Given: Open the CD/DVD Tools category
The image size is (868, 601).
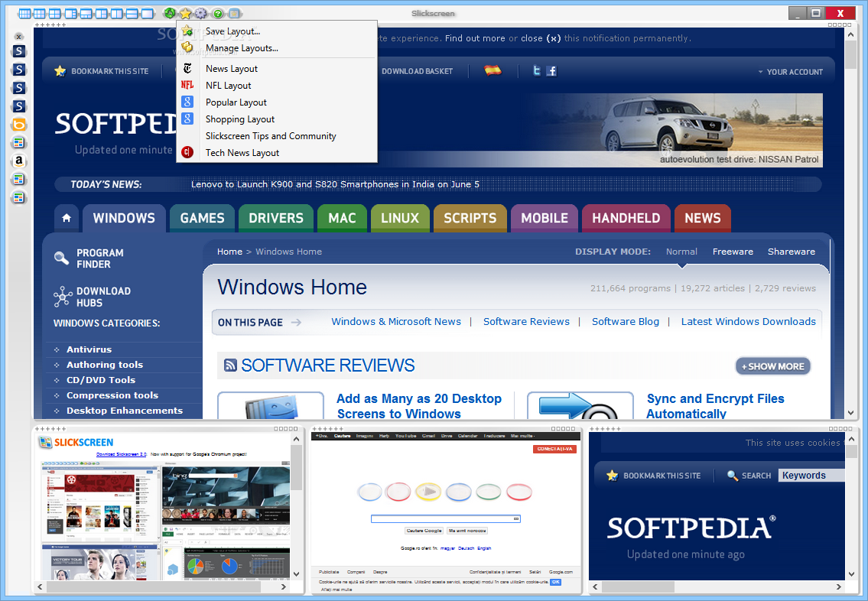Looking at the screenshot, I should 101,379.
